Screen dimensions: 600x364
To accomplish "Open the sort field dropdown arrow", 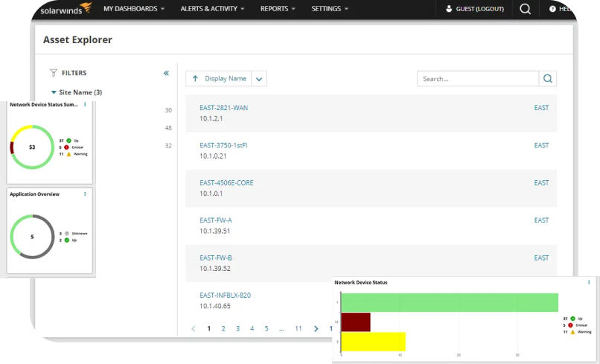I will (x=259, y=79).
